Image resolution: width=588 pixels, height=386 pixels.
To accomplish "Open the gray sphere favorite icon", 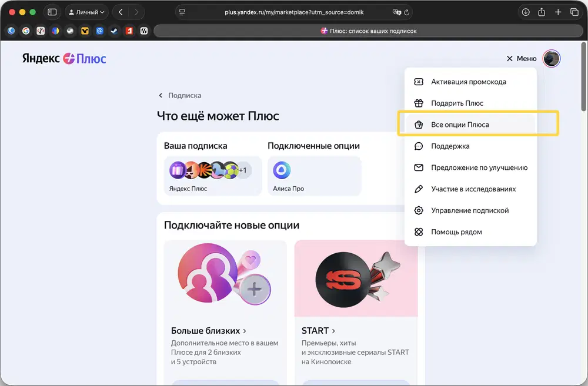I will pos(70,31).
